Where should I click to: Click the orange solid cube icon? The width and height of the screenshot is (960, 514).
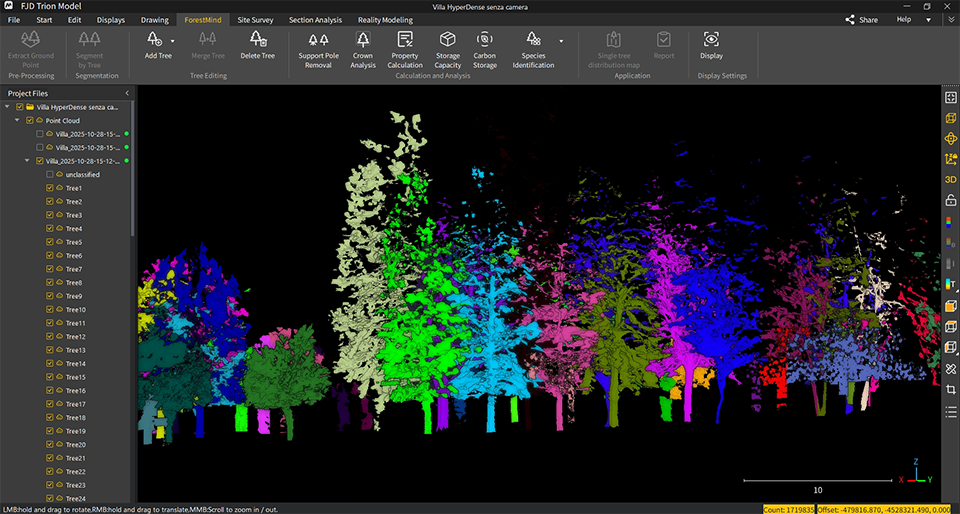pyautogui.click(x=950, y=306)
